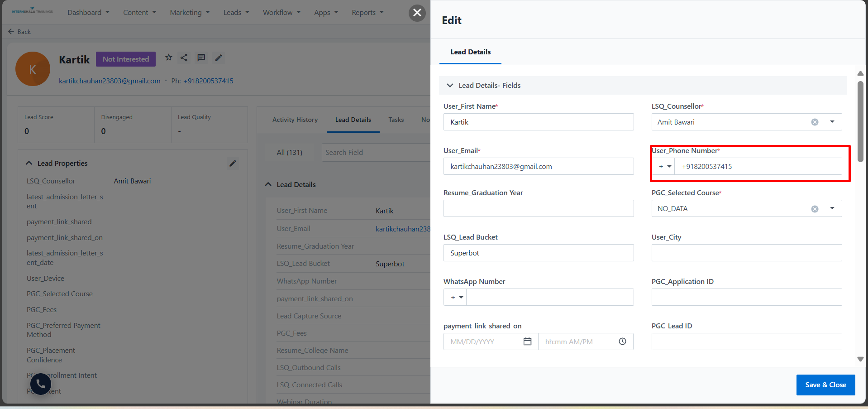The image size is (868, 409).
Task: Clear the LSQ_Counsellor selection
Action: click(815, 122)
